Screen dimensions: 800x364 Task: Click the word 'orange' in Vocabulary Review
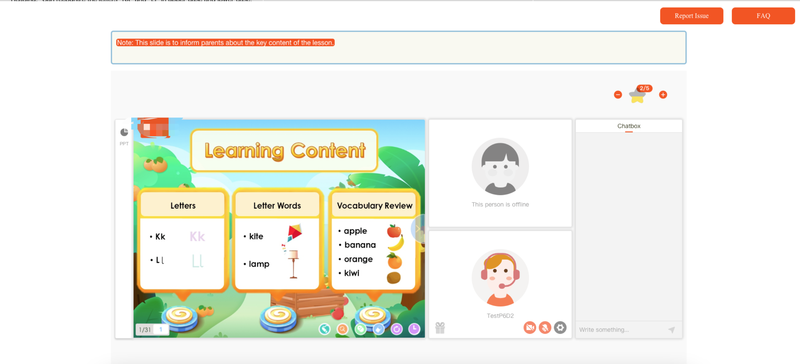pyautogui.click(x=358, y=259)
